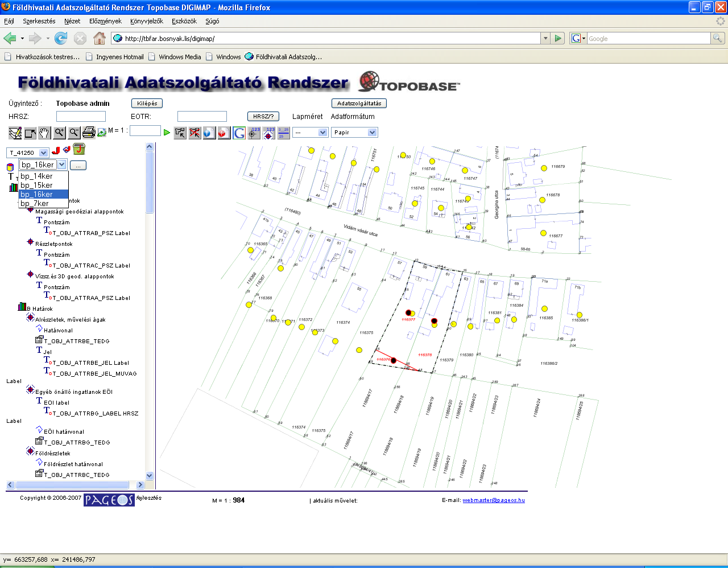Select the Részletpontok layer item

coord(53,244)
